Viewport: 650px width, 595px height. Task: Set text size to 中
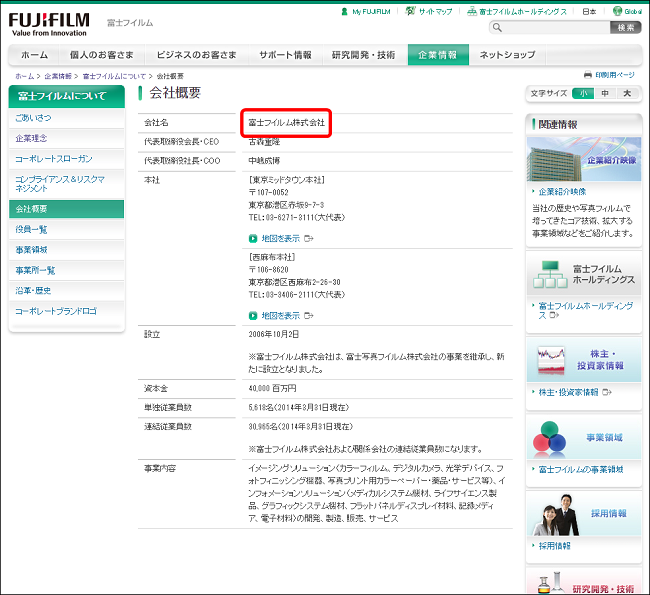pos(605,93)
